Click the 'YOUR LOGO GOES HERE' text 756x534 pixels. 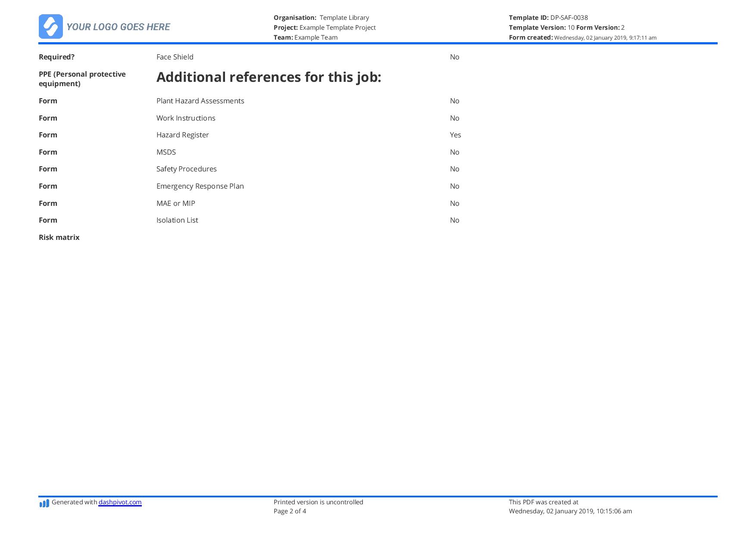point(118,27)
